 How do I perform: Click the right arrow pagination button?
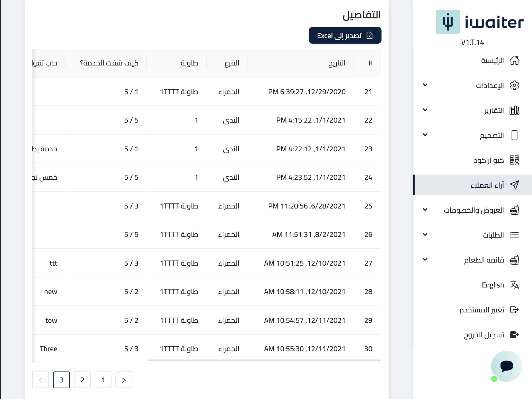pyautogui.click(x=124, y=380)
